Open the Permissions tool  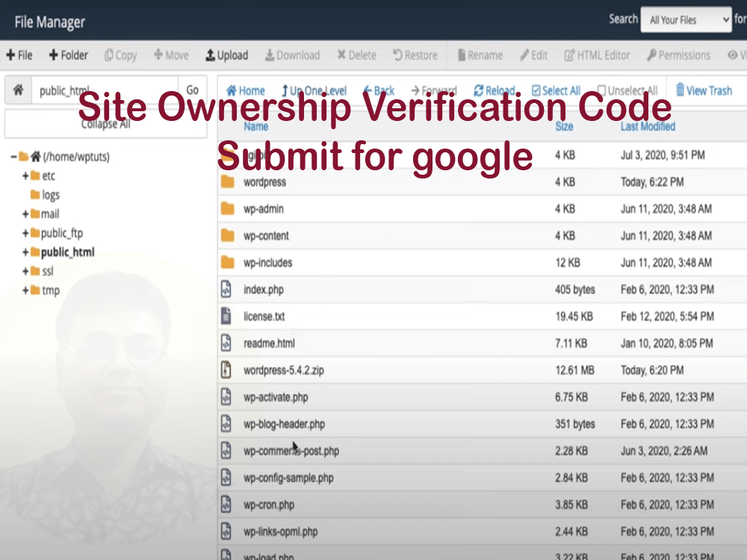(x=678, y=55)
